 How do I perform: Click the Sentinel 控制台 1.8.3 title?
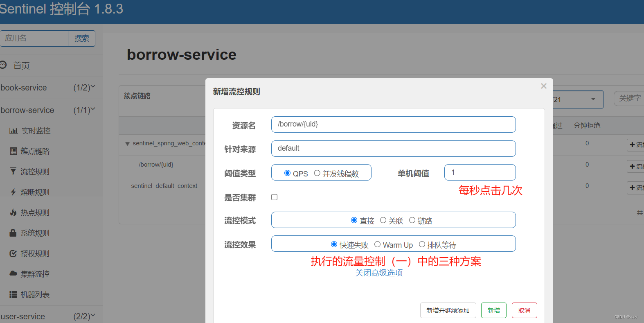(x=61, y=9)
